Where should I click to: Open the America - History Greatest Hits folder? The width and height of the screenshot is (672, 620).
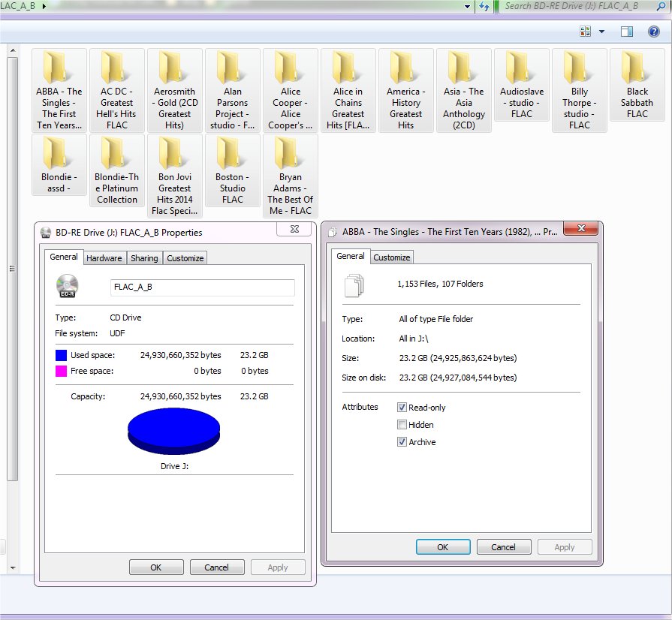406,90
